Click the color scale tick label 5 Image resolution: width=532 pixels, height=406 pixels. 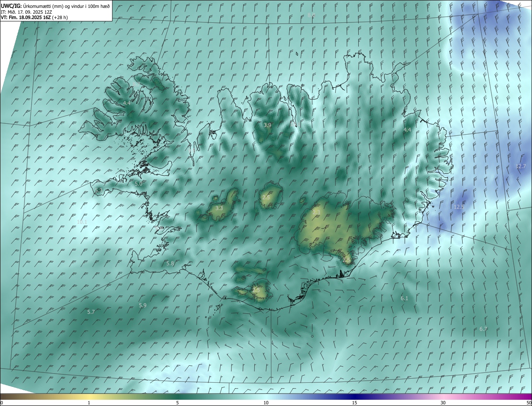point(177,403)
